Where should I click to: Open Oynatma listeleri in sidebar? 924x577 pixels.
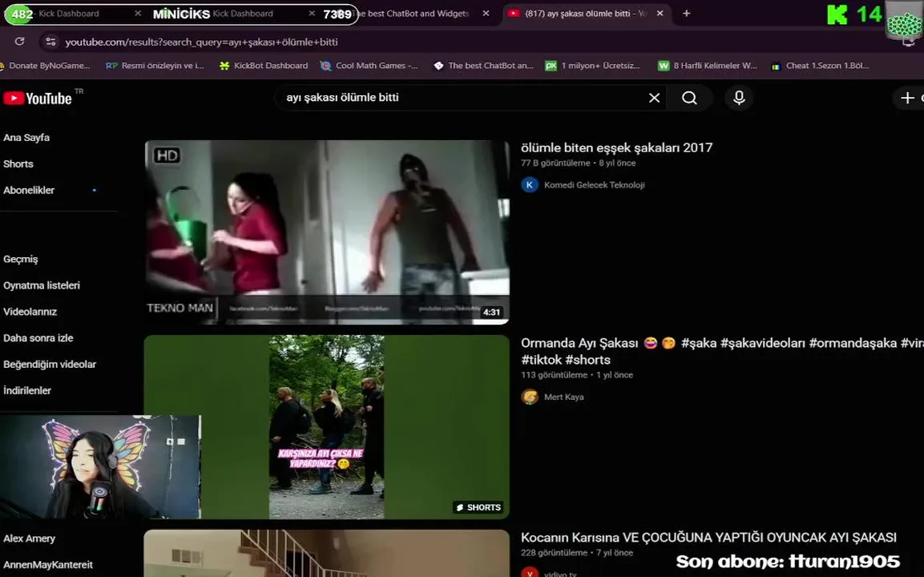(42, 285)
